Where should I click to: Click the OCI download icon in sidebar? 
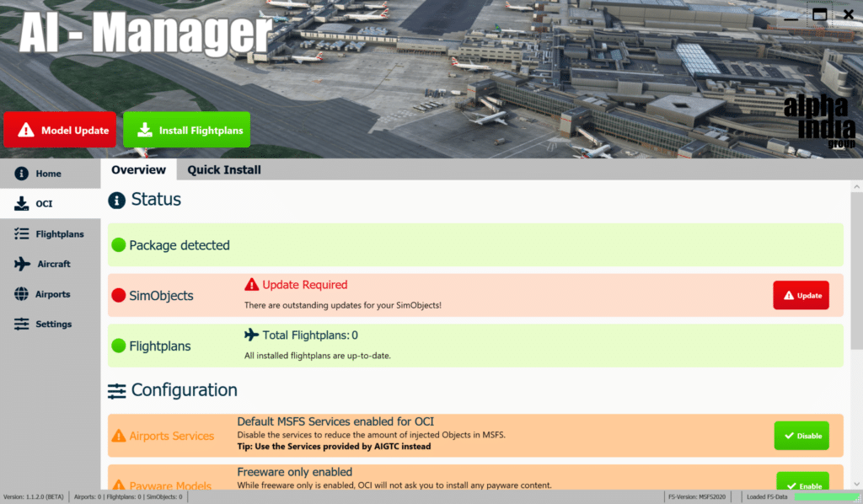click(x=22, y=204)
